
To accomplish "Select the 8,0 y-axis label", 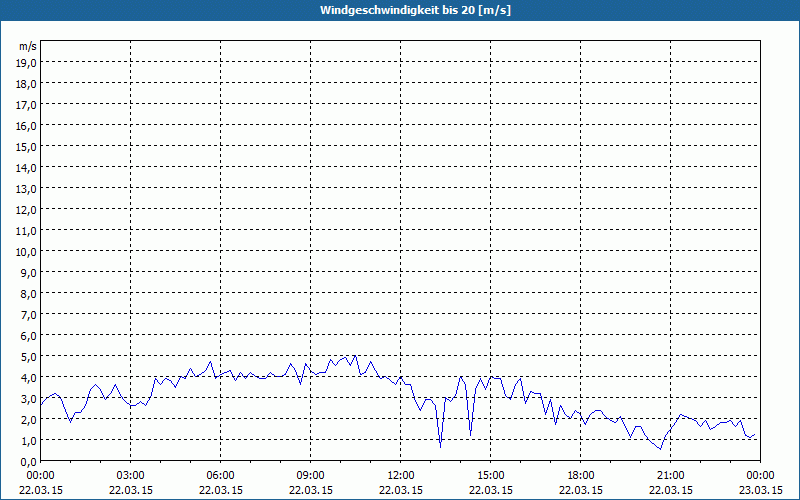I will [x=28, y=294].
